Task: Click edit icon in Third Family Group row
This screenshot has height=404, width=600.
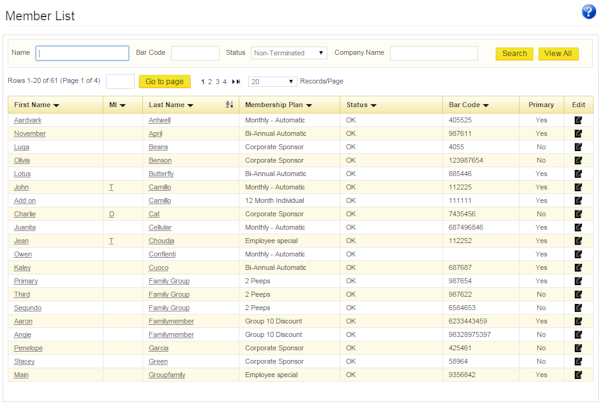Action: coord(578,294)
